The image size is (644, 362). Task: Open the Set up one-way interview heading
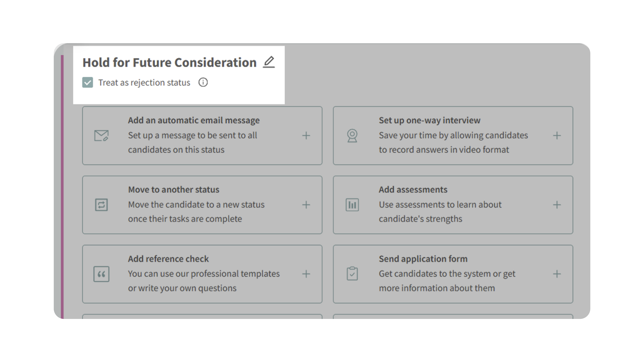429,120
